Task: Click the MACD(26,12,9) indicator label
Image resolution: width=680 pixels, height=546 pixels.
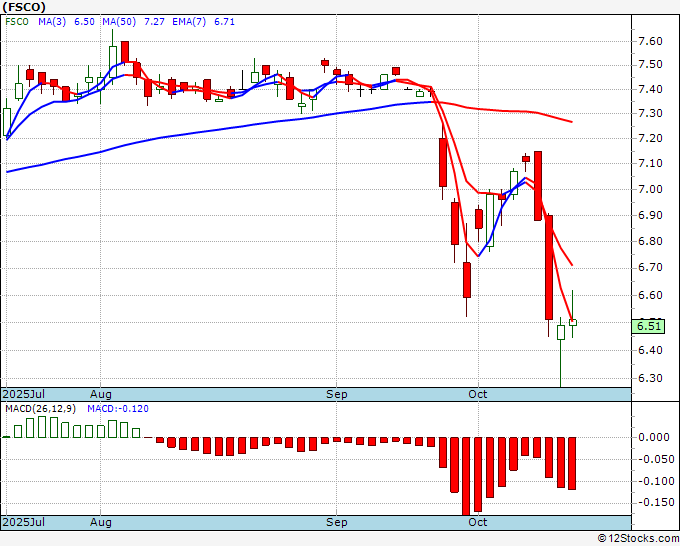Action: click(x=41, y=409)
